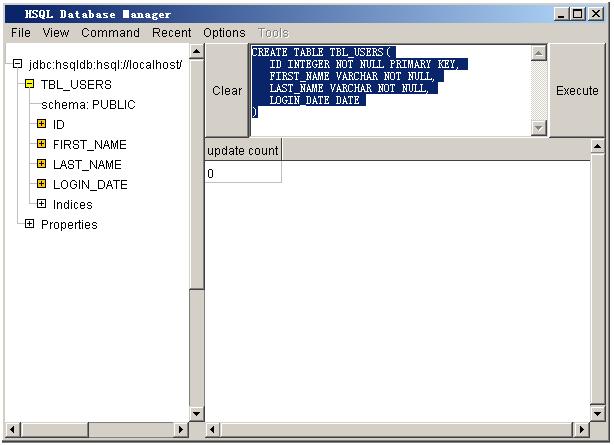Select the FIRST_NAME column label
This screenshot has height=445, width=614.
90,145
